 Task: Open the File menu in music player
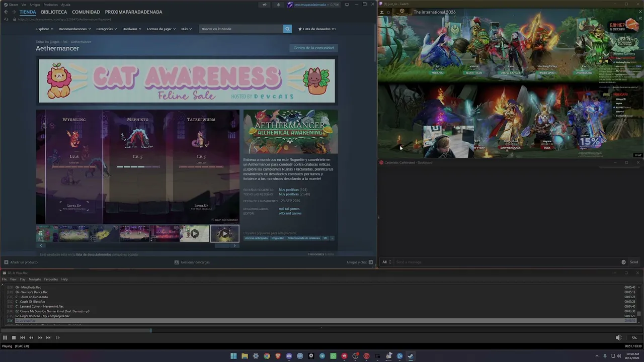(x=5, y=280)
